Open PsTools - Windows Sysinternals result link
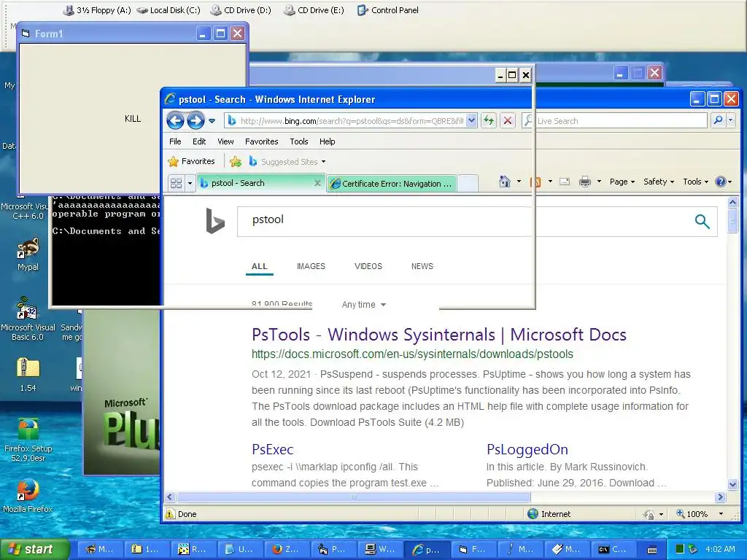 tap(438, 335)
